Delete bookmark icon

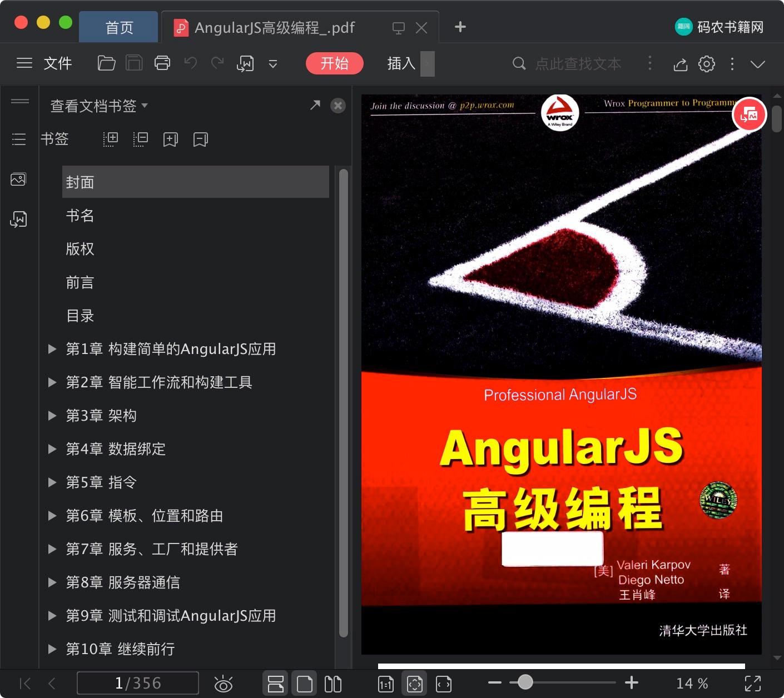(201, 139)
